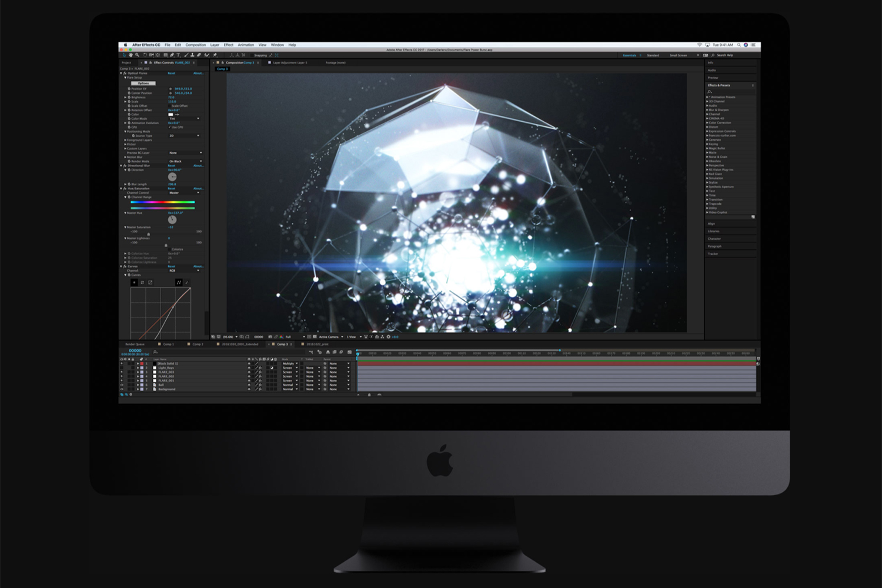The height and width of the screenshot is (588, 882).
Task: Toggle the Snapping checkbox
Action: [x=252, y=55]
